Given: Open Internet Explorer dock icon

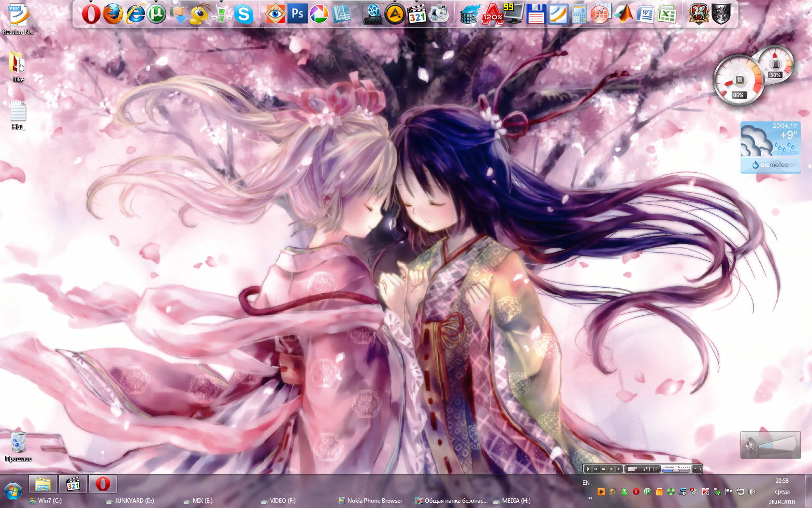Looking at the screenshot, I should coord(135,14).
